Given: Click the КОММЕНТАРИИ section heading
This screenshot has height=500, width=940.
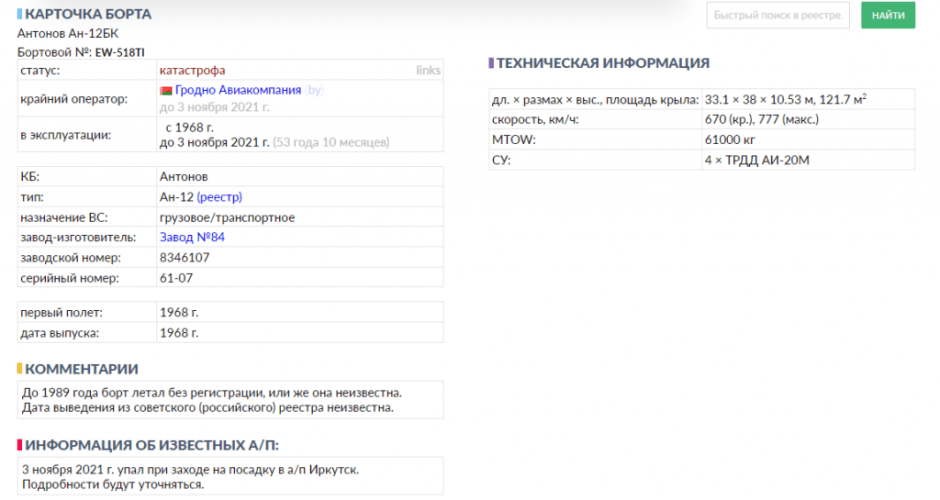Looking at the screenshot, I should [82, 369].
